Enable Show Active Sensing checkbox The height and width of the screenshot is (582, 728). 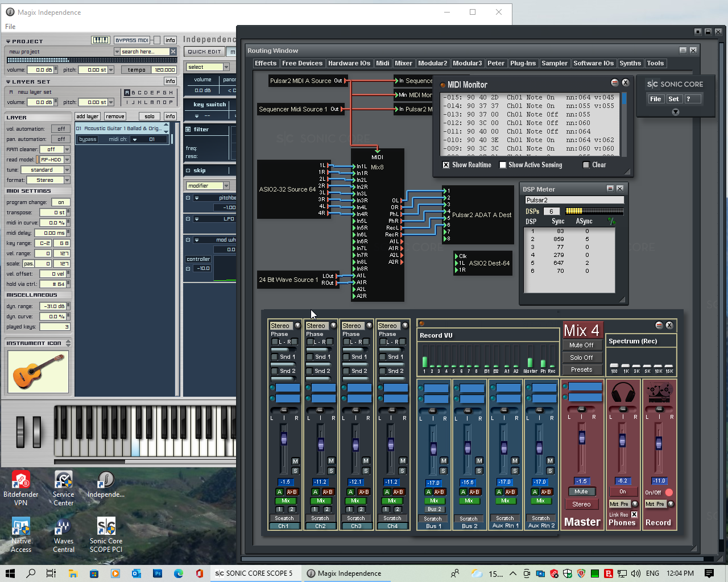[503, 165]
